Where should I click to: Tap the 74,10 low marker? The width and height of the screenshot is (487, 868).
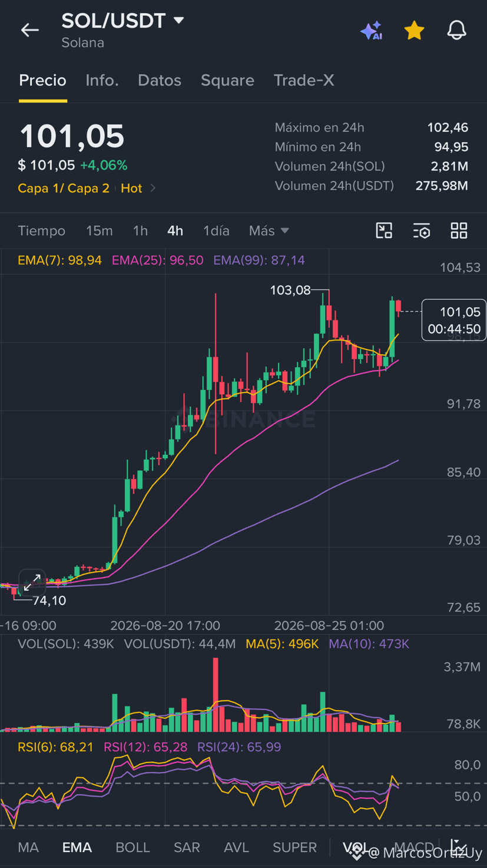[x=49, y=600]
